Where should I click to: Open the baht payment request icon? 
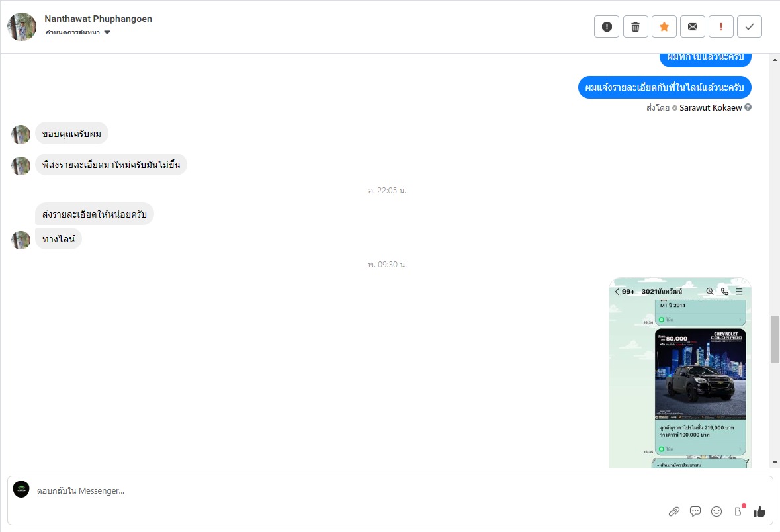click(738, 511)
